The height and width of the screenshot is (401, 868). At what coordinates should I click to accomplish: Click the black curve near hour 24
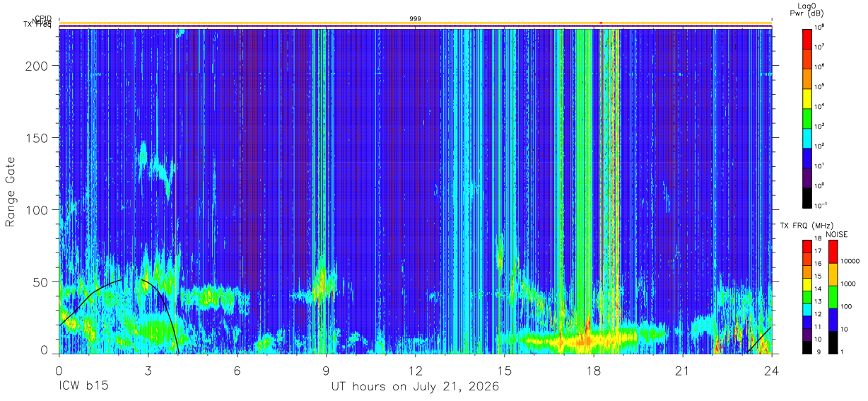tap(759, 340)
